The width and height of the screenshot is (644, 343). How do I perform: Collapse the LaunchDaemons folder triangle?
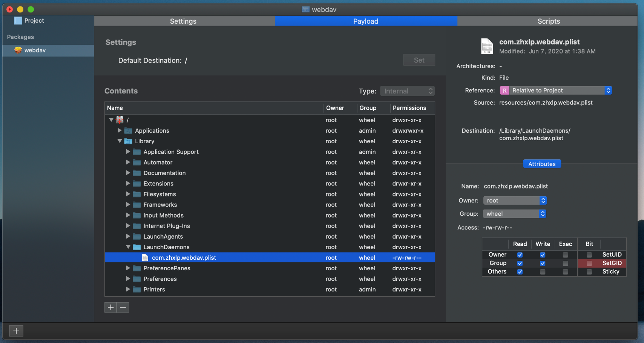[128, 247]
